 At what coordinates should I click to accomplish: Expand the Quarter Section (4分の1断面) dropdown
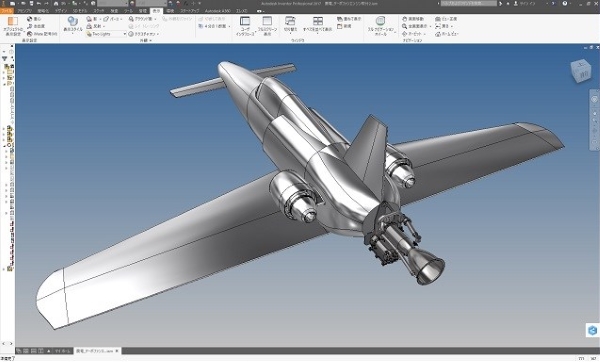pos(229,26)
